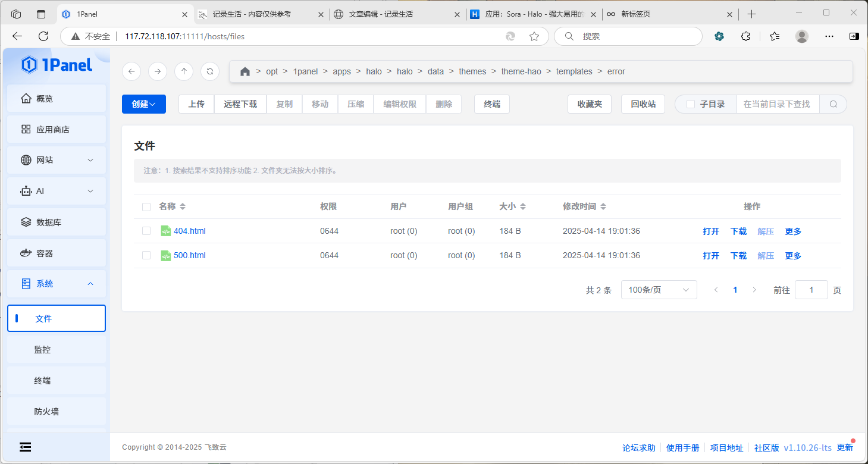This screenshot has height=464, width=868.
Task: Click the page number jump input field
Action: tap(811, 290)
